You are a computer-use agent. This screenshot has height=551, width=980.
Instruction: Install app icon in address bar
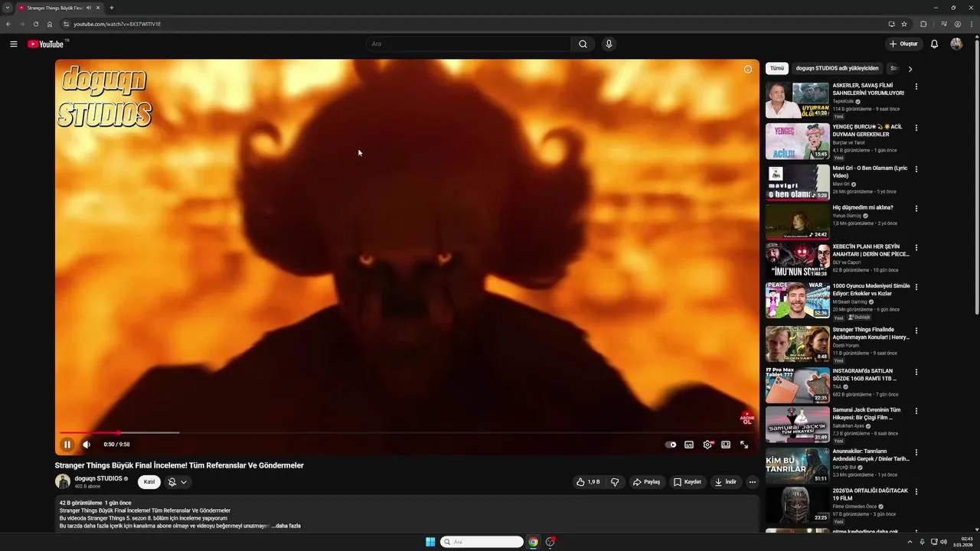click(x=891, y=24)
